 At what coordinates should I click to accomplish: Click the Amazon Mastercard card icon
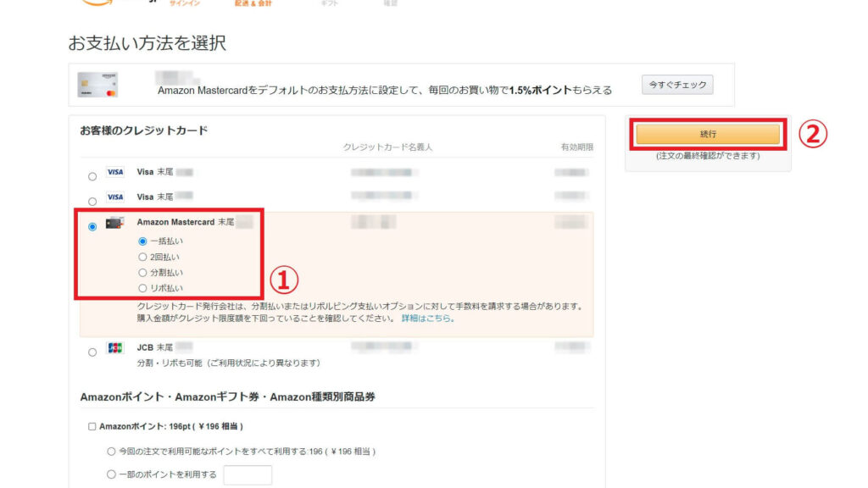[x=114, y=223]
